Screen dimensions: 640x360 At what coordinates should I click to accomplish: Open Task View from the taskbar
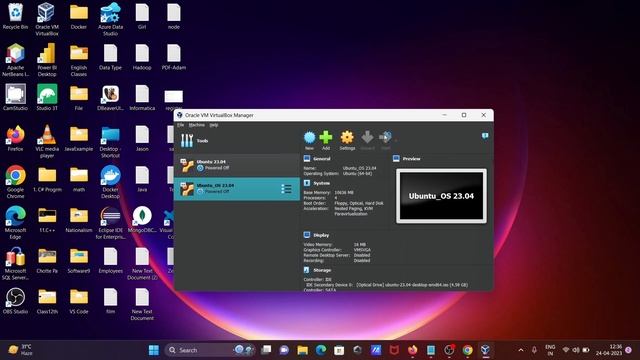(x=266, y=350)
